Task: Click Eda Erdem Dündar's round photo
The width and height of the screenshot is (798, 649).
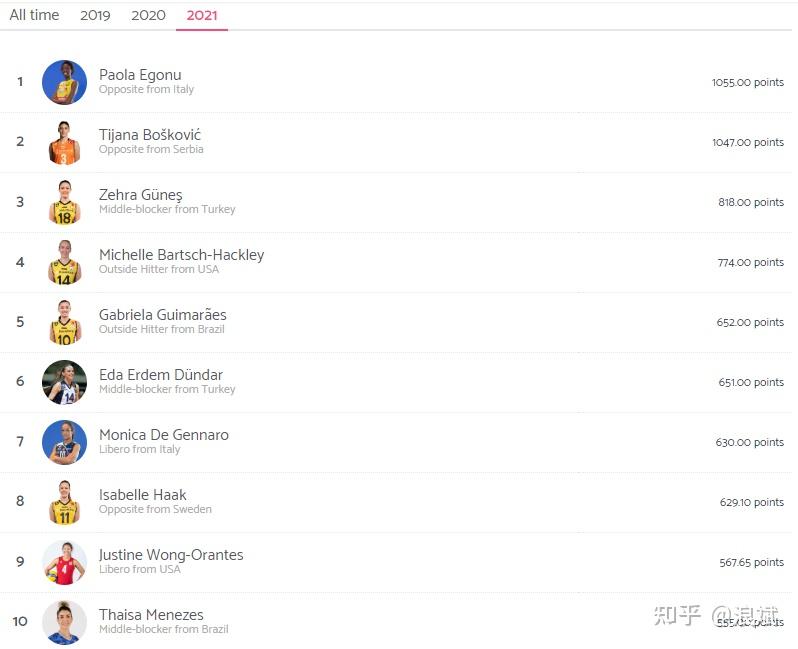Action: [x=64, y=382]
